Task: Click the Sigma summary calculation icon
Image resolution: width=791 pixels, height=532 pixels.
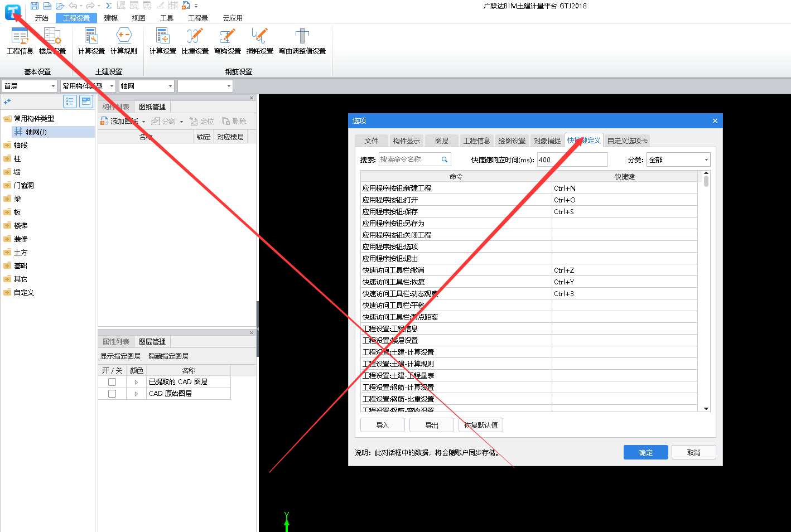Action: pyautogui.click(x=109, y=6)
